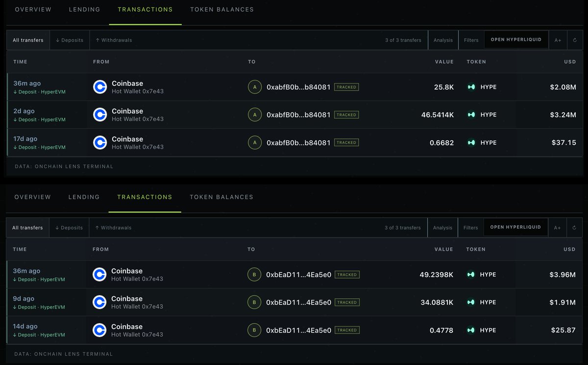Filter to Deposits in the 0xabfB0b panel

[70, 40]
